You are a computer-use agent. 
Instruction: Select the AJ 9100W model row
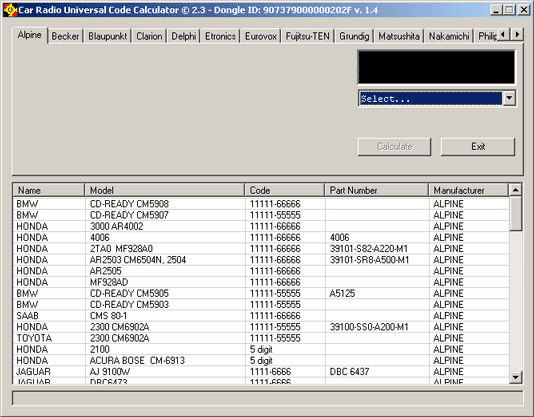pos(261,372)
